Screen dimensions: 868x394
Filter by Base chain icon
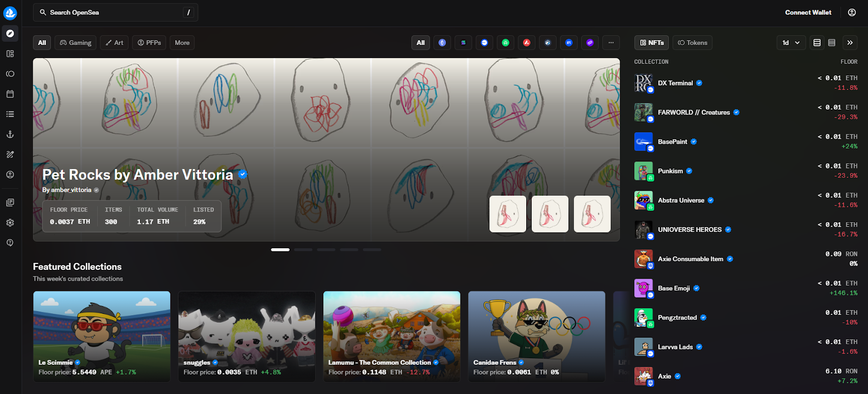pyautogui.click(x=484, y=43)
